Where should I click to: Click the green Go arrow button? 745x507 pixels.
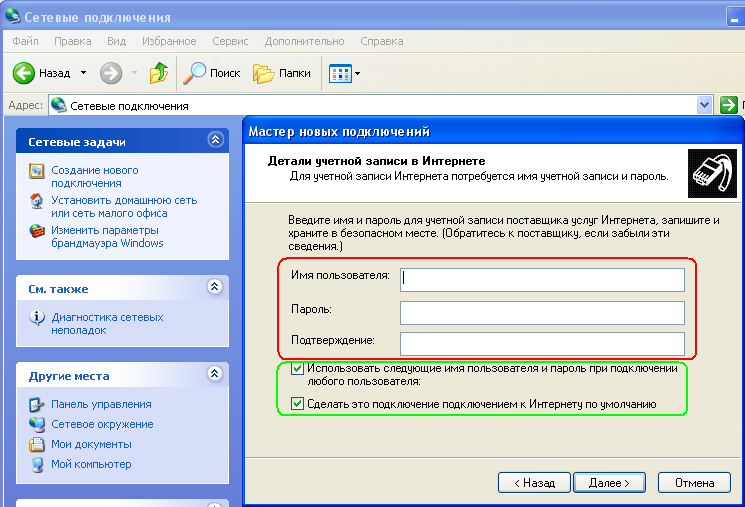(728, 105)
